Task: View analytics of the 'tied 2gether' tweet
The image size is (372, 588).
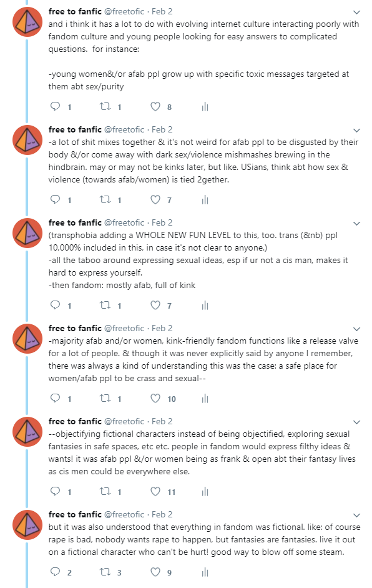Action: tap(205, 199)
